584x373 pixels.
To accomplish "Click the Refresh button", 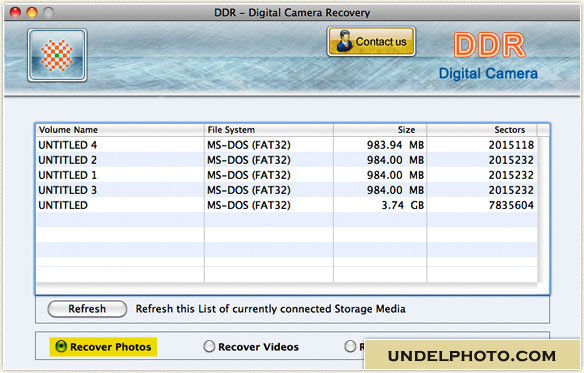I will click(87, 309).
